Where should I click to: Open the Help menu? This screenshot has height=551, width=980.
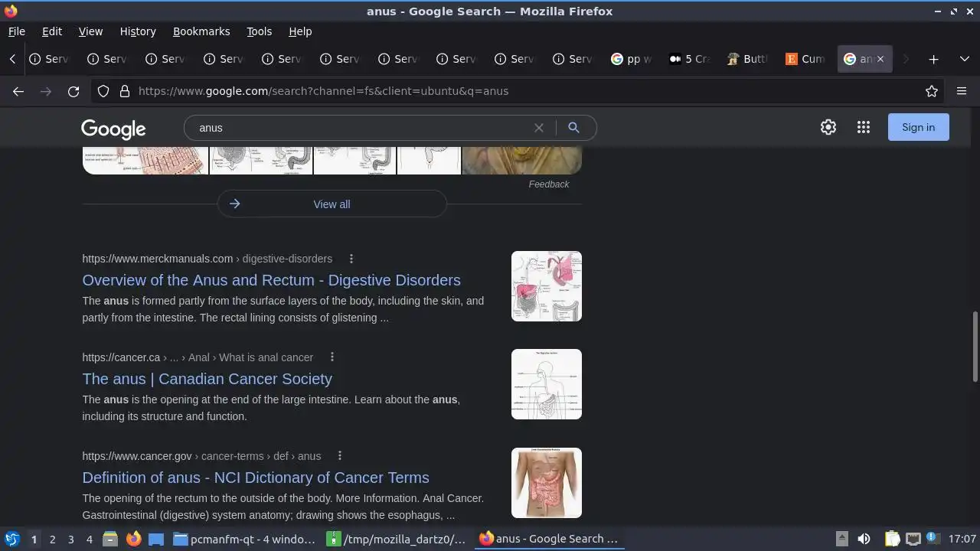pyautogui.click(x=300, y=31)
